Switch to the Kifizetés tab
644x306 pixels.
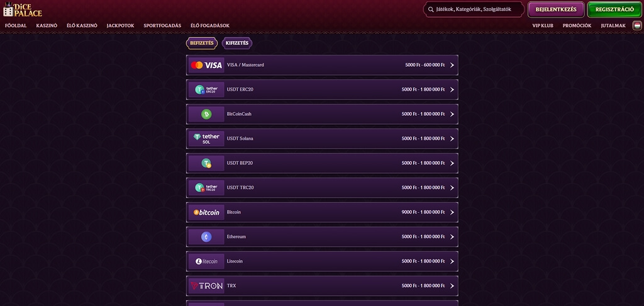(237, 43)
